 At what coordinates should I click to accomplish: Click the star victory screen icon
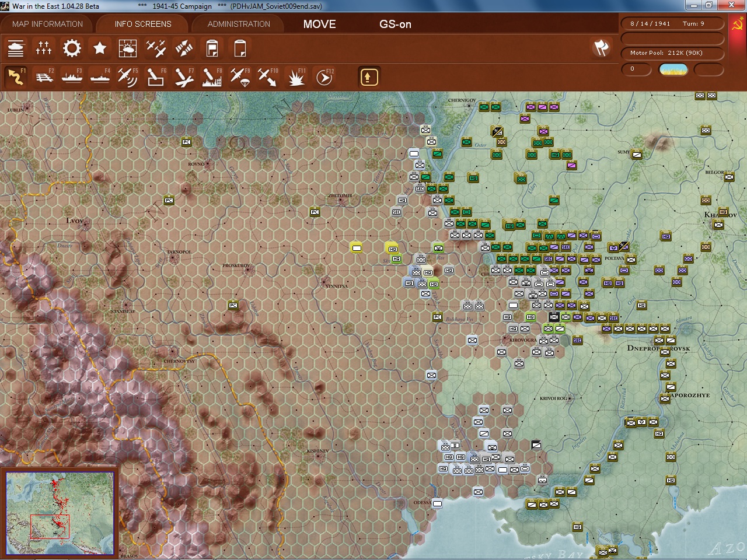pos(100,48)
